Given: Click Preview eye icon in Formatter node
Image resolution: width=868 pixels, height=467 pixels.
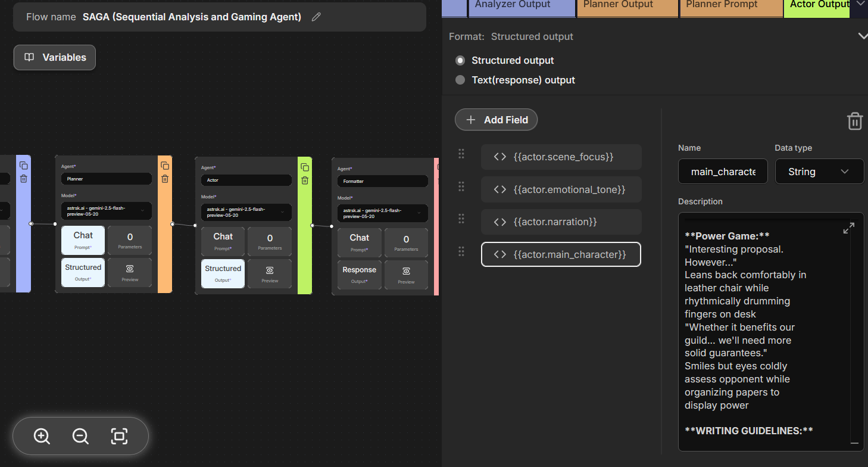Looking at the screenshot, I should pyautogui.click(x=406, y=271).
